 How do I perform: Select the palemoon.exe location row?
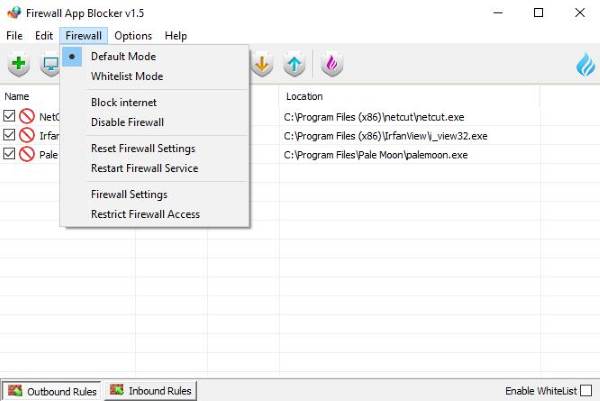click(376, 155)
